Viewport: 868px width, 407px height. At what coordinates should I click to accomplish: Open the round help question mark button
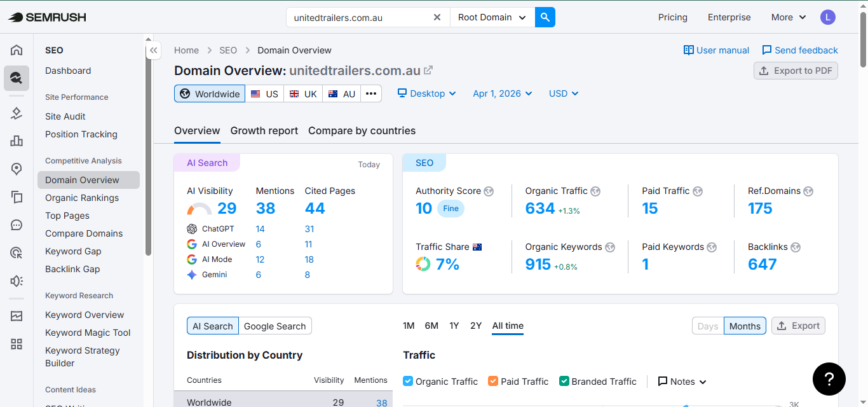coord(829,379)
